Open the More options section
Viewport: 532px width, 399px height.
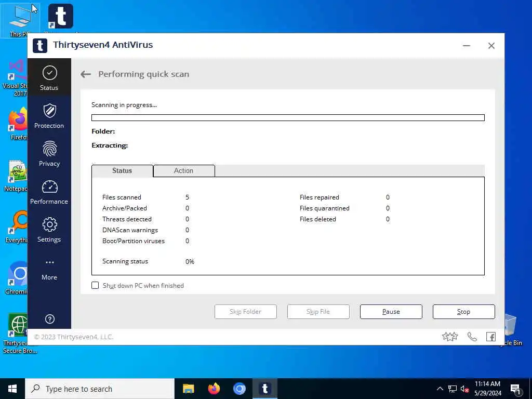pos(49,270)
